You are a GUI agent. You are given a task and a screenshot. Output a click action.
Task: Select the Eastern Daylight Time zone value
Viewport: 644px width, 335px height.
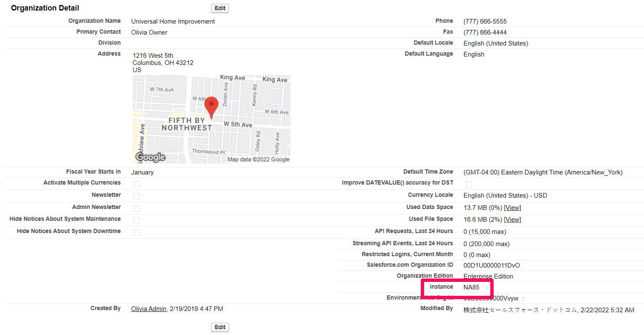(543, 172)
